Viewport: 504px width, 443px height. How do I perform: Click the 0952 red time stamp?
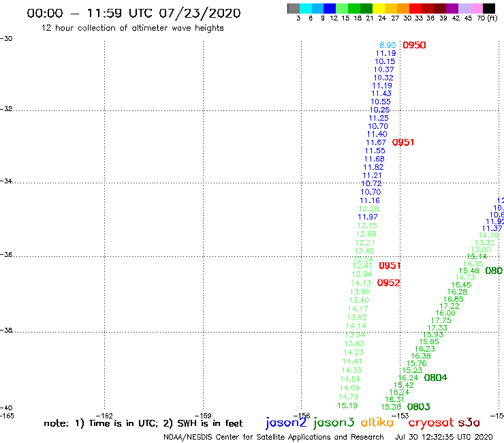tap(389, 283)
